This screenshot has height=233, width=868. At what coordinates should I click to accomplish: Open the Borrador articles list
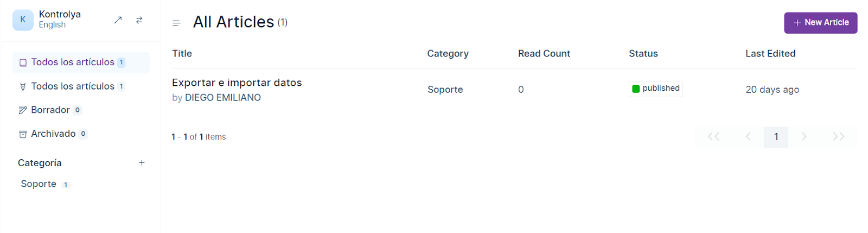pos(50,110)
